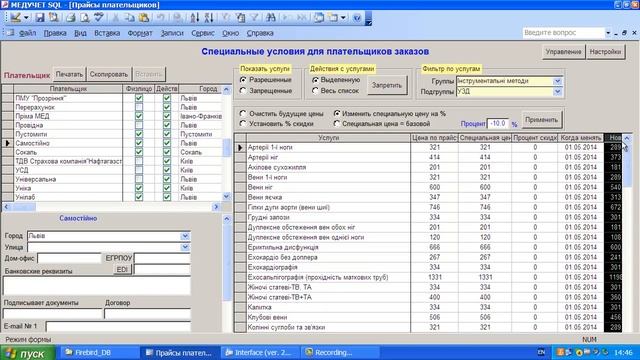This screenshot has width=640, height=360.
Task: Open the View icon dropdown arrow
Action: point(26,18)
